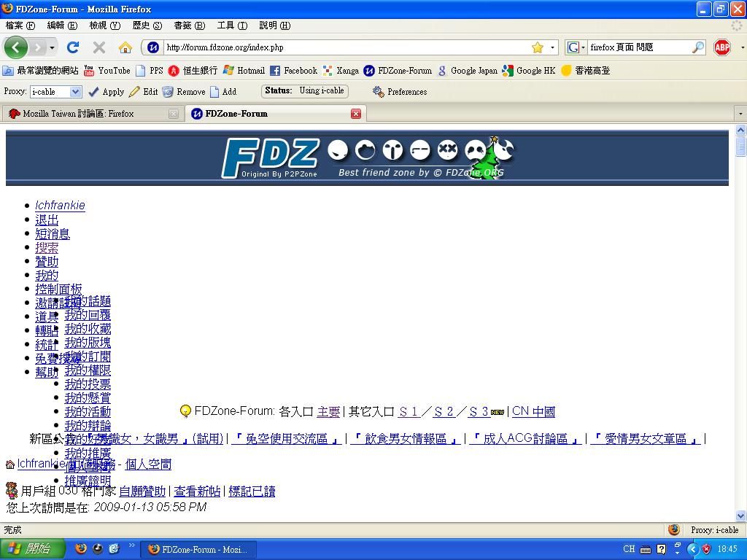Click the search magnifier icon
The image size is (747, 560).
[x=698, y=47]
